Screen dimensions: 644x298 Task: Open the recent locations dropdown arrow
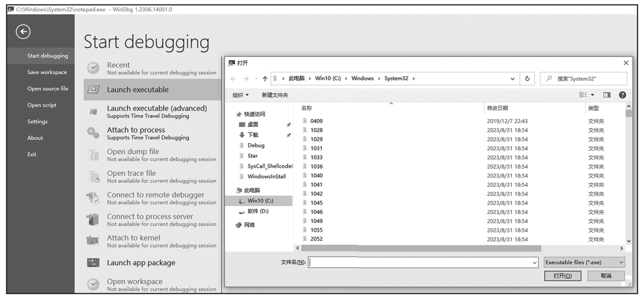click(x=256, y=79)
